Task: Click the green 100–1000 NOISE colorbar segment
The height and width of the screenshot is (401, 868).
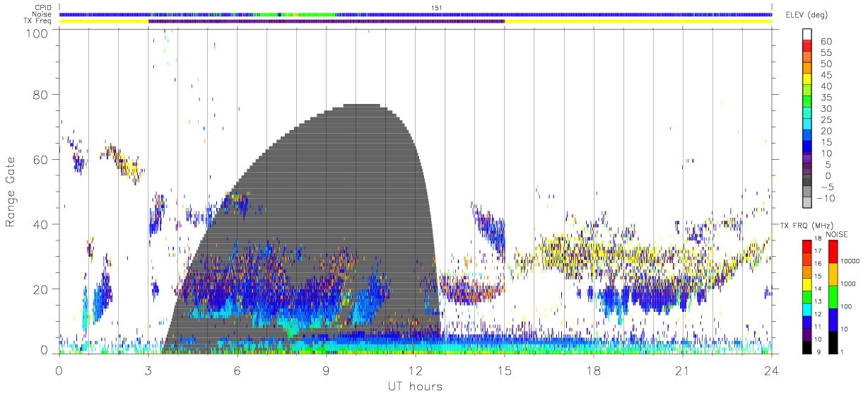Action: click(832, 296)
